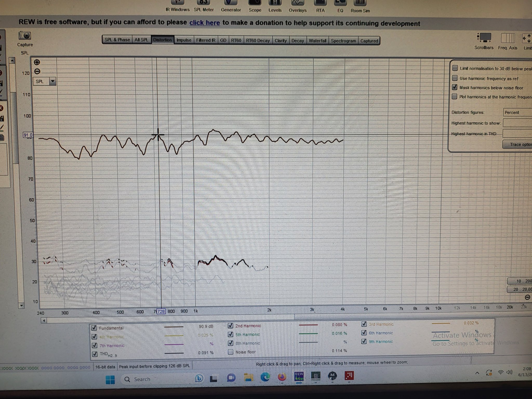Click the graph zoom-in plus icon
This screenshot has width=532, height=399.
tap(37, 62)
